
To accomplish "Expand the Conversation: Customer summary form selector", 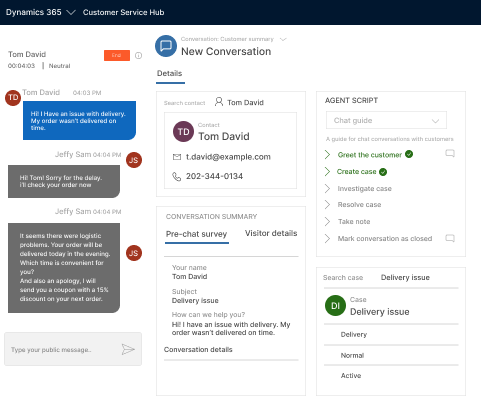I will [x=283, y=39].
